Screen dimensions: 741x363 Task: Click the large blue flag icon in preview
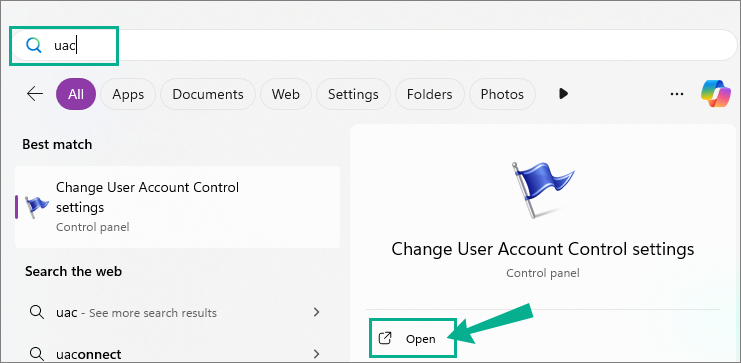pyautogui.click(x=542, y=190)
